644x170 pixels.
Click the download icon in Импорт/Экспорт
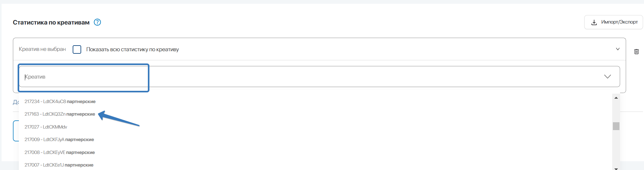tap(594, 22)
